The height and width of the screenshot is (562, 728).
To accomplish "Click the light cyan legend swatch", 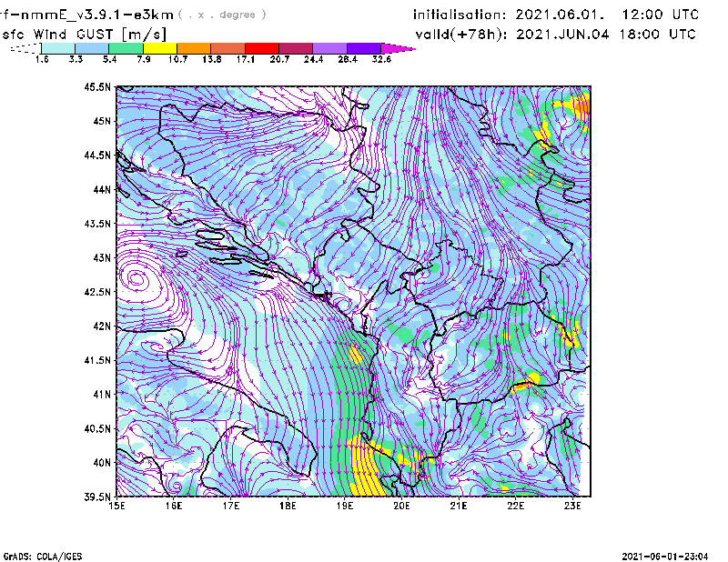I will pos(58,48).
